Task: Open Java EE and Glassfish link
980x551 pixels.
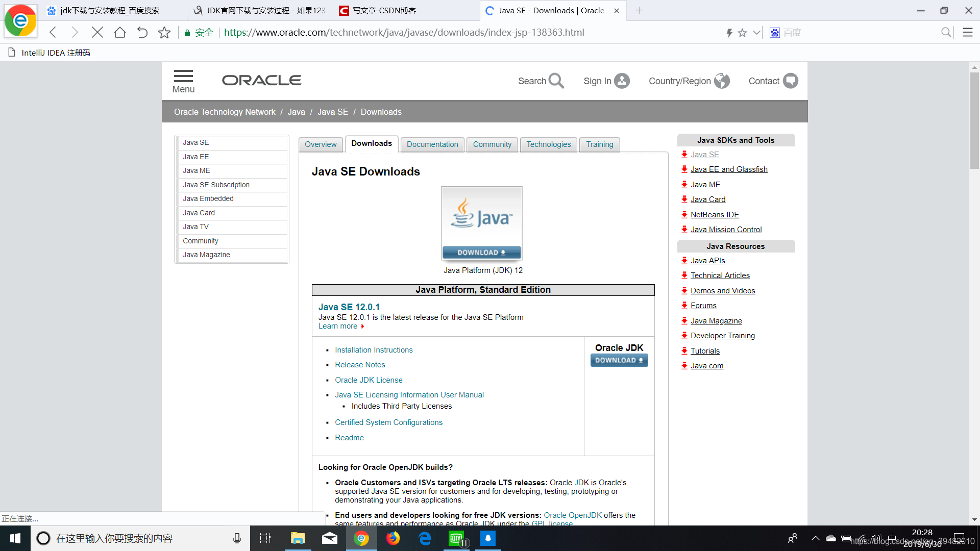Action: 729,169
